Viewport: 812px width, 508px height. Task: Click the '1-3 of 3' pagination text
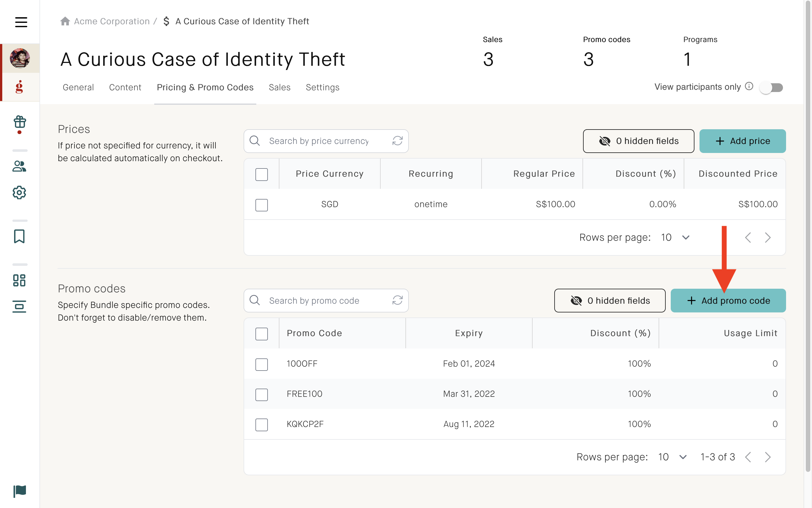click(718, 457)
